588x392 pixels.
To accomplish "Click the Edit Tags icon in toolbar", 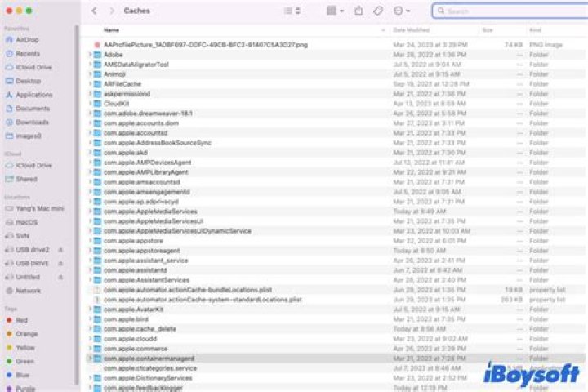I will click(378, 11).
